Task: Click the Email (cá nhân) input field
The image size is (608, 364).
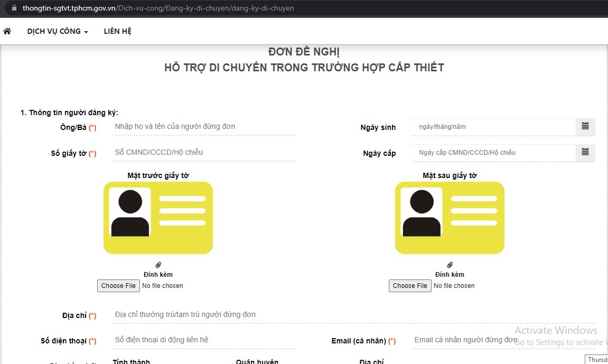Action: [465, 340]
